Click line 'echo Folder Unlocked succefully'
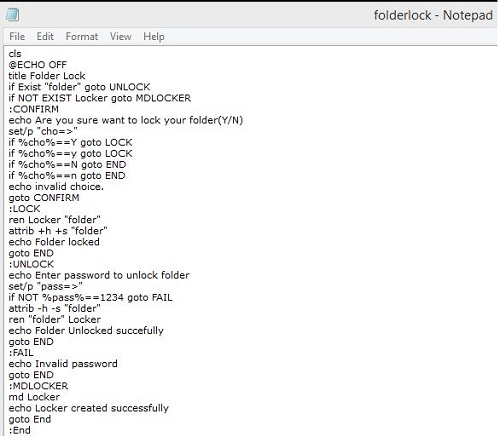This screenshot has width=500, height=437. point(86,331)
